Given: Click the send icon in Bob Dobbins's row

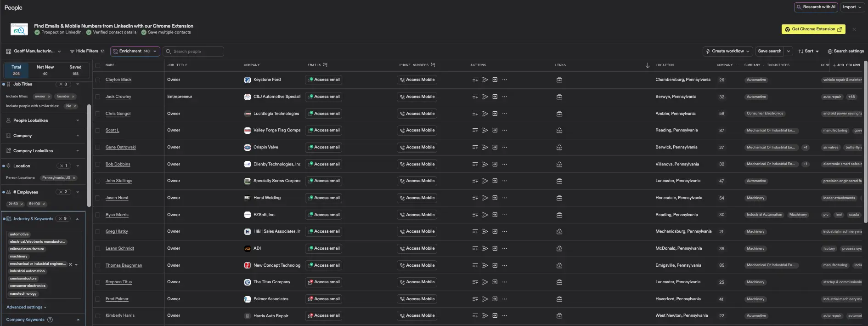Looking at the screenshot, I should pyautogui.click(x=485, y=164).
